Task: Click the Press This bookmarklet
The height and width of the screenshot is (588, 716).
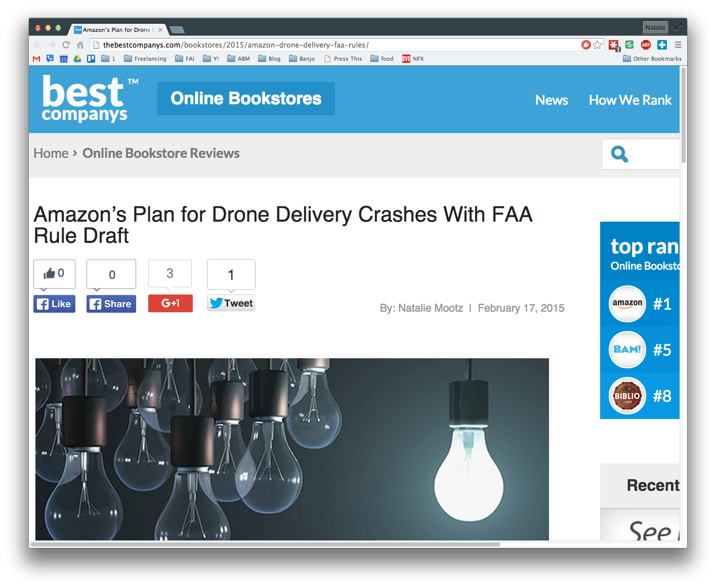Action: (343, 59)
